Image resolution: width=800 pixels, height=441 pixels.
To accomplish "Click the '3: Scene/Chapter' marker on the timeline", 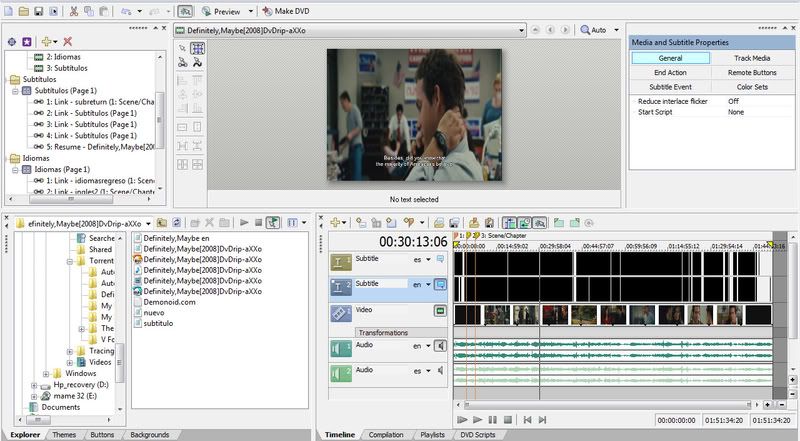I will click(x=503, y=236).
